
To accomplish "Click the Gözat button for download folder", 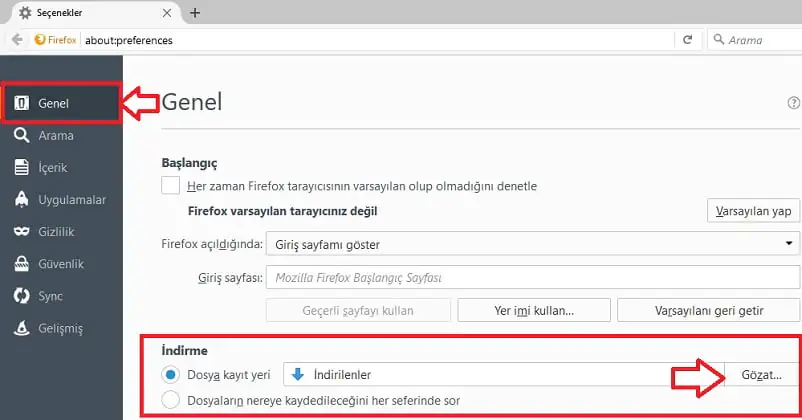I will tap(762, 375).
